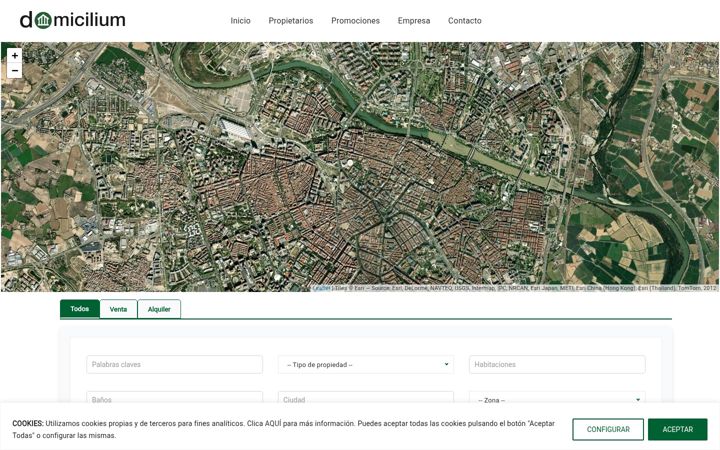Focus the Palabras claves field
The height and width of the screenshot is (450, 720).
click(x=174, y=365)
